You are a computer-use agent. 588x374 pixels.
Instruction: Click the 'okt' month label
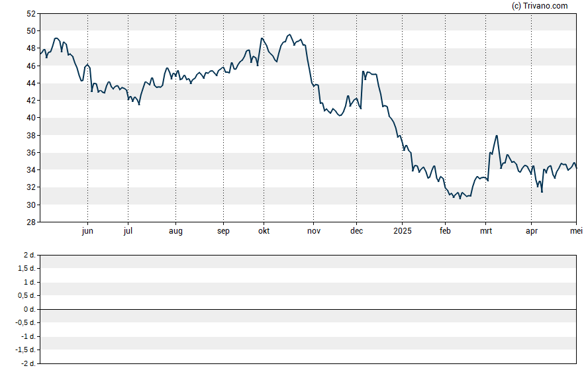click(x=264, y=231)
